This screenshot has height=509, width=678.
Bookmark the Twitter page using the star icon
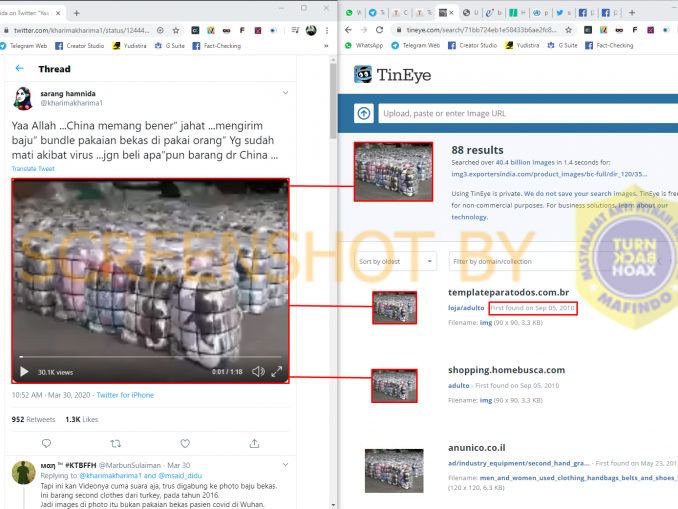coord(176,30)
